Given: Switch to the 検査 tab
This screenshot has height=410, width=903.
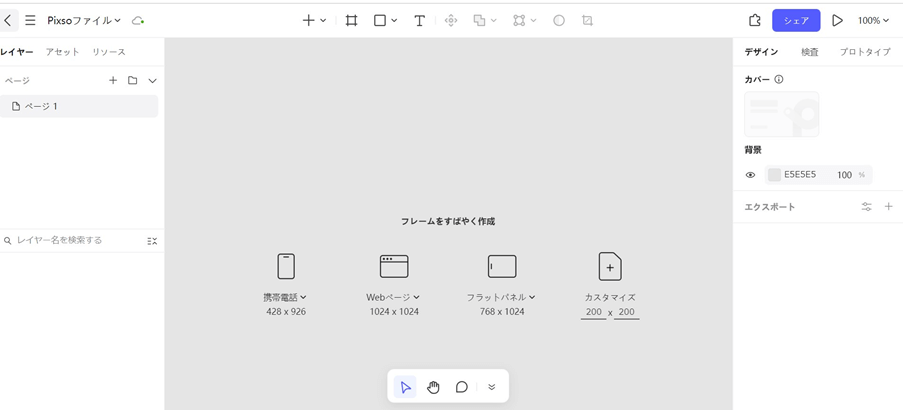Looking at the screenshot, I should point(810,52).
